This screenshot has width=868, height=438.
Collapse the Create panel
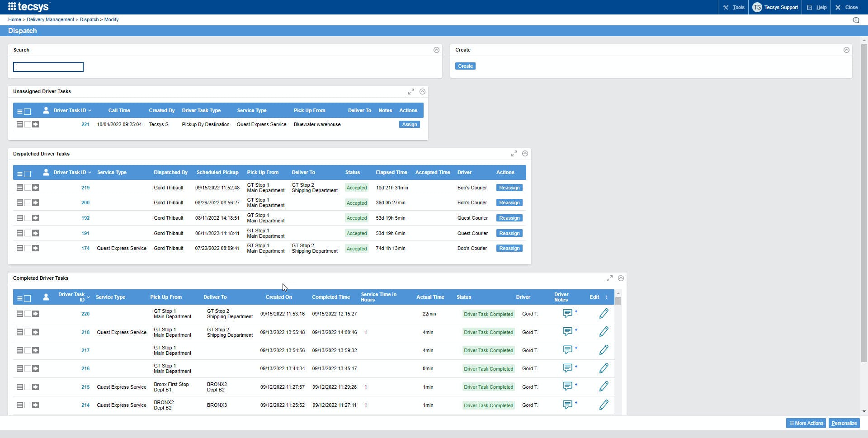tap(846, 50)
